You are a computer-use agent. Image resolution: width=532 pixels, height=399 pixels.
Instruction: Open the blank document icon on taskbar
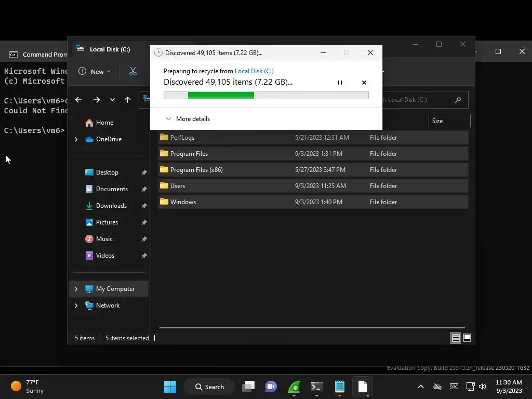[362, 387]
